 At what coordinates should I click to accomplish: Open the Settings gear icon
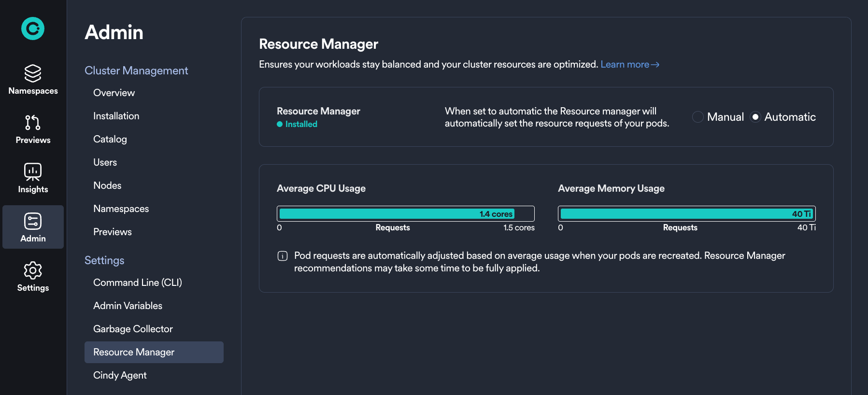33,270
